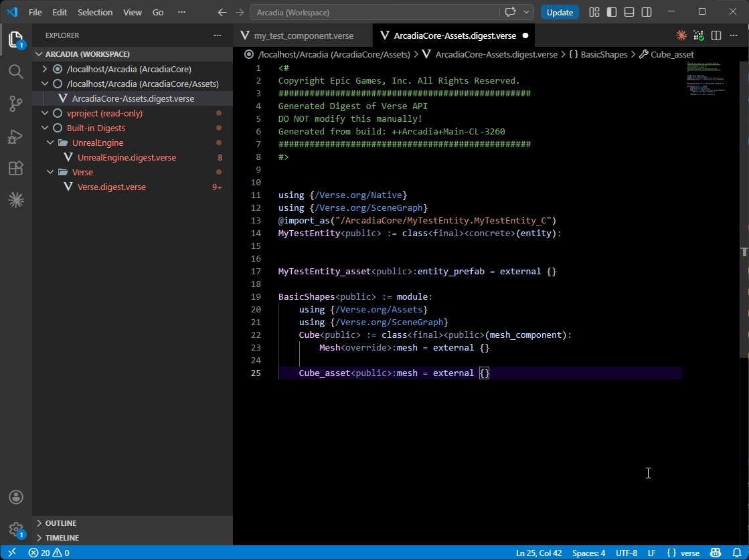
Task: Click the editor action icon with green check
Action: pos(699,35)
